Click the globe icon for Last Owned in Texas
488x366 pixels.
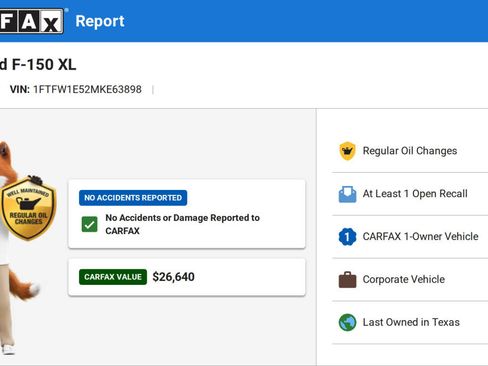(x=347, y=322)
